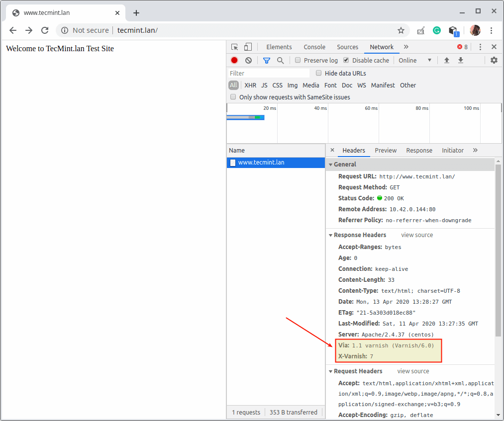
Task: Show more DevTools panels chevron
Action: [x=406, y=47]
